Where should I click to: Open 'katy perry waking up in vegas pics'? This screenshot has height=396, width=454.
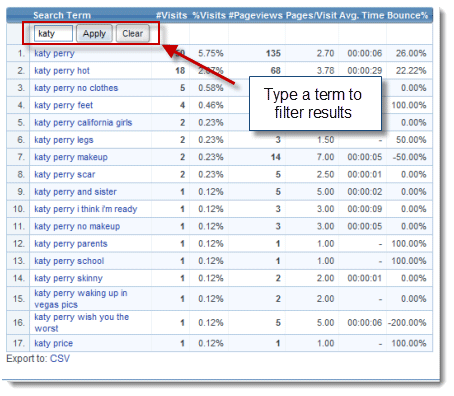[x=81, y=299]
